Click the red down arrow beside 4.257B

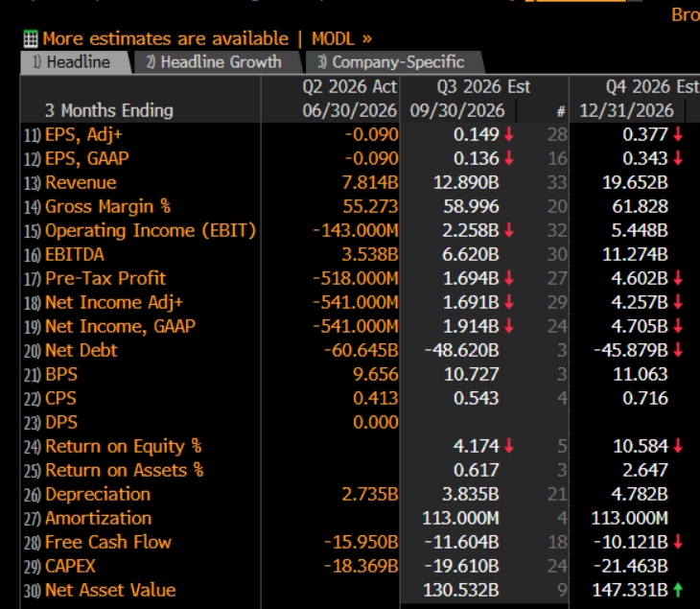(678, 303)
